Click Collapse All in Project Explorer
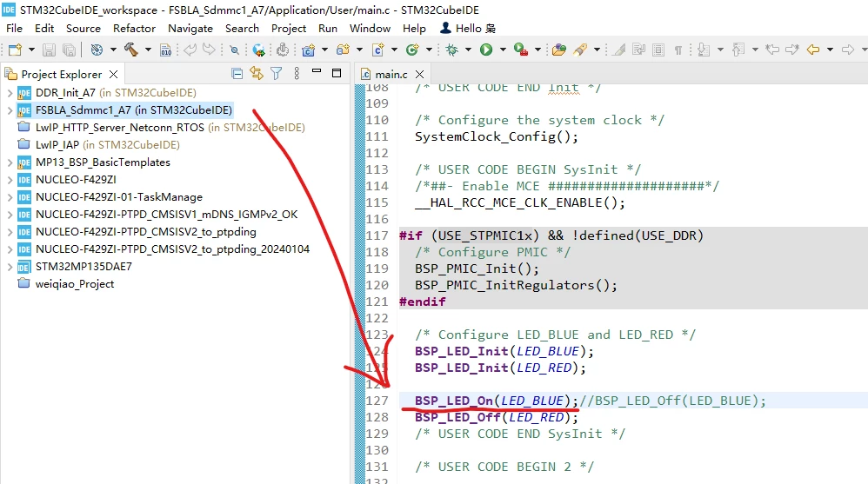This screenshot has width=868, height=484. click(x=237, y=74)
